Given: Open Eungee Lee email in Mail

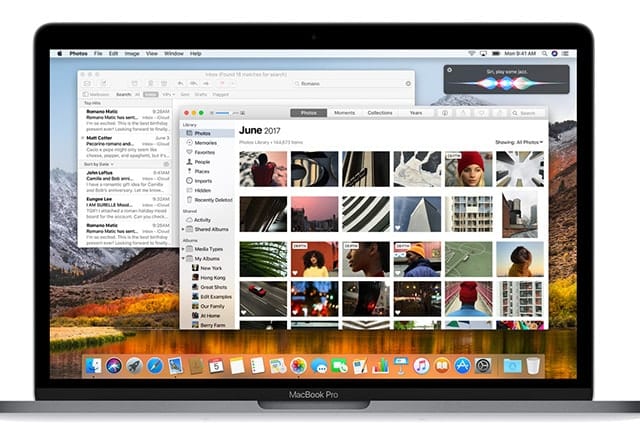Looking at the screenshot, I should pos(125,208).
